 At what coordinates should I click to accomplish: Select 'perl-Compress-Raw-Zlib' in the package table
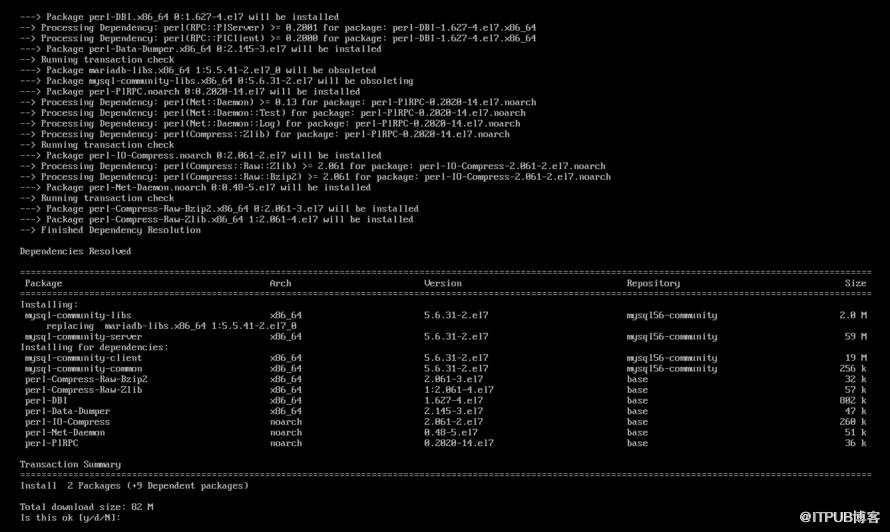click(83, 390)
